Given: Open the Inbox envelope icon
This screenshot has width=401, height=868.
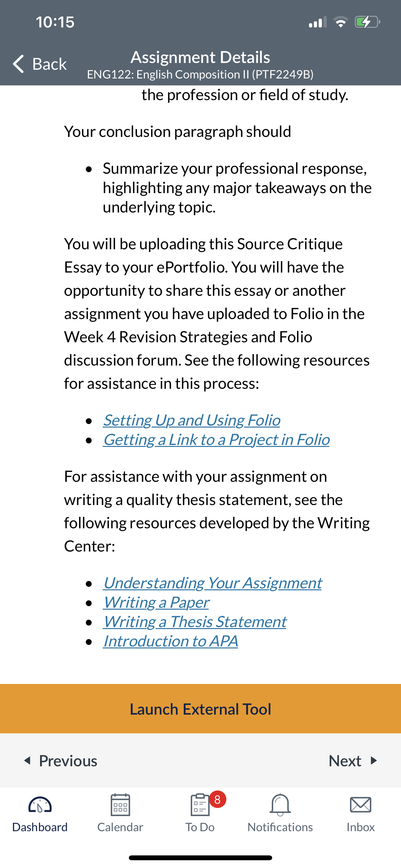Looking at the screenshot, I should (361, 805).
